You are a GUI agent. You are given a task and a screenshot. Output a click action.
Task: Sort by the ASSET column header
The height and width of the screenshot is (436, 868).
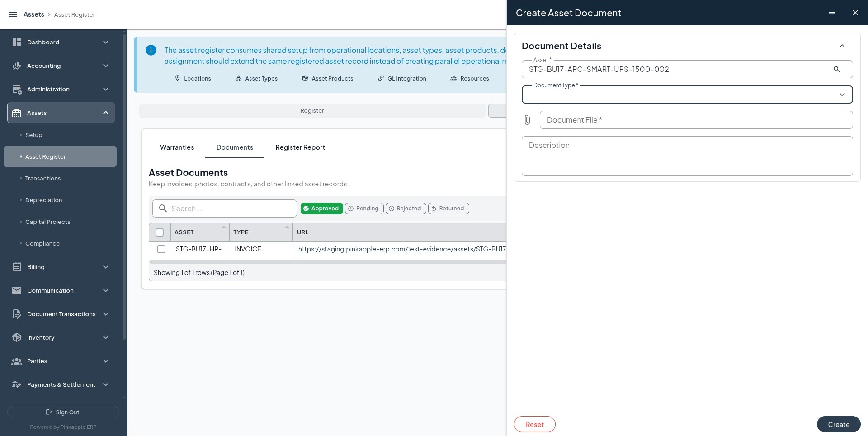tap(200, 232)
